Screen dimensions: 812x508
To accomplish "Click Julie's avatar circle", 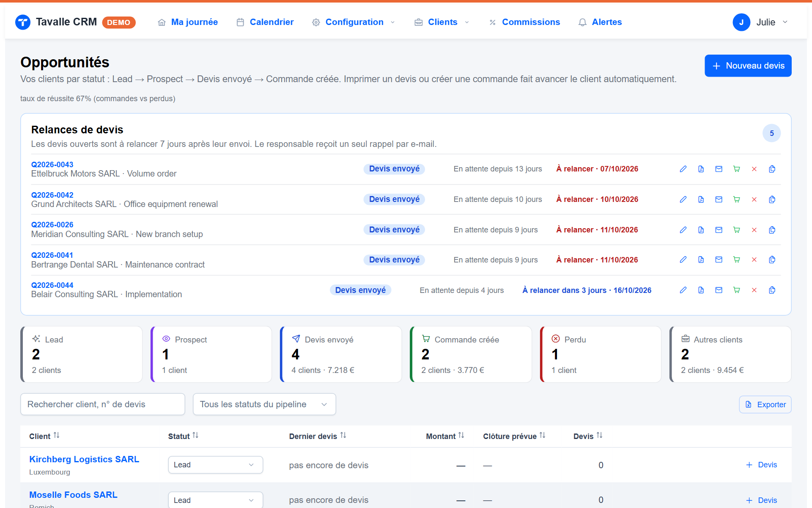I will click(x=741, y=22).
